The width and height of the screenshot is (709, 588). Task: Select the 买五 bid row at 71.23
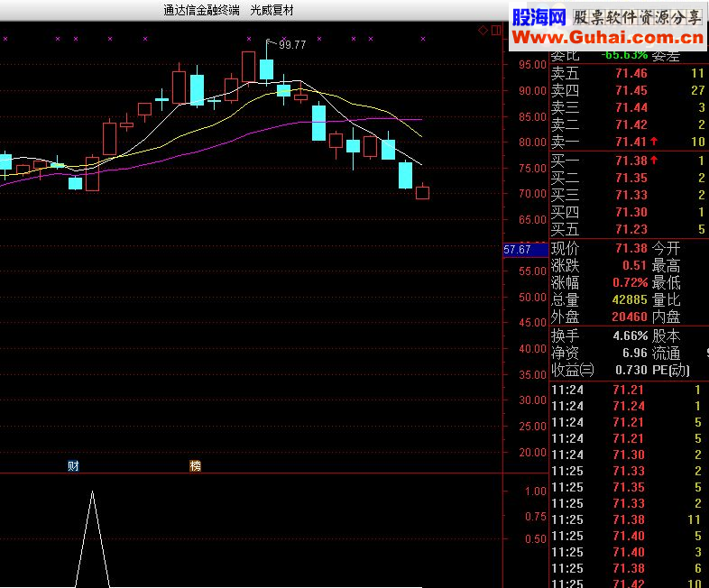click(x=629, y=229)
